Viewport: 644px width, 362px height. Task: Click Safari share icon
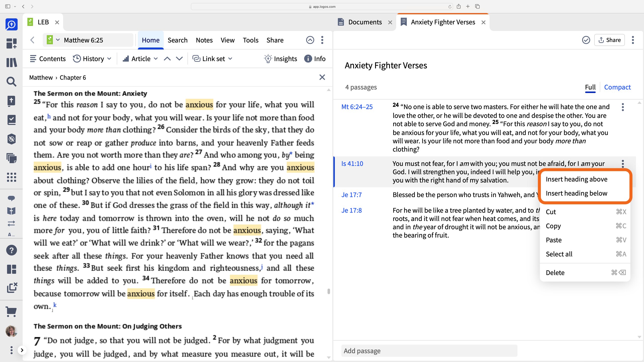459,6
